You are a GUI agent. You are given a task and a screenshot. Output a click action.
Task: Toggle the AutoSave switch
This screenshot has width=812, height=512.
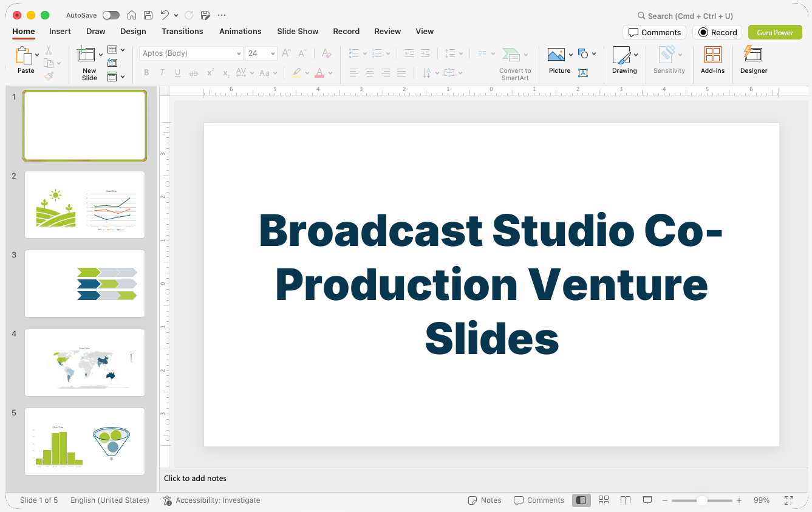[x=111, y=15]
